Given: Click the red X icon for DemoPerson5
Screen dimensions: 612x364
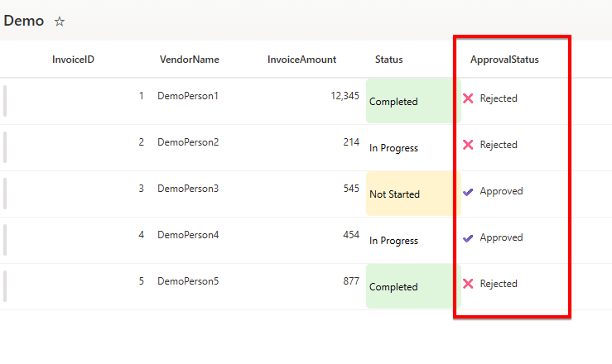Looking at the screenshot, I should (468, 284).
